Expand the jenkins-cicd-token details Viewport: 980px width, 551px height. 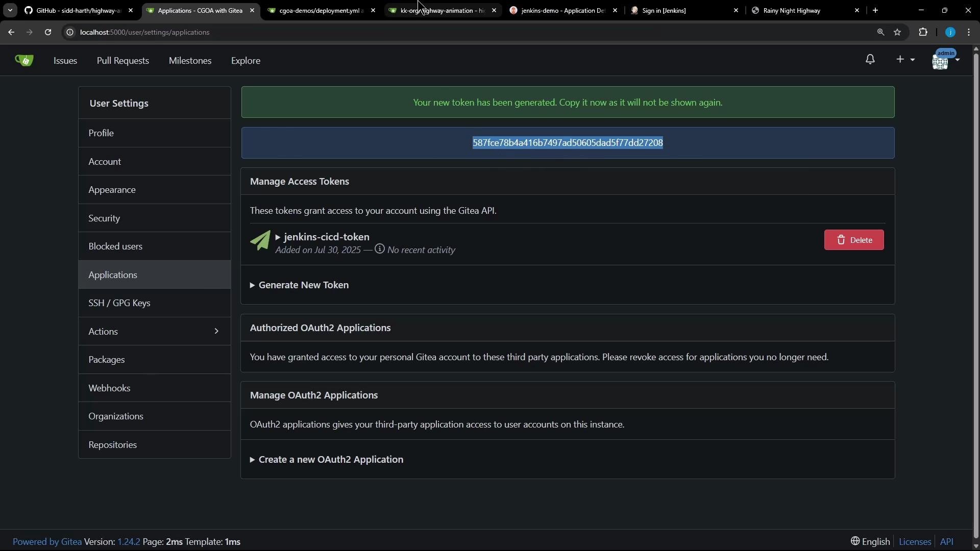click(322, 237)
